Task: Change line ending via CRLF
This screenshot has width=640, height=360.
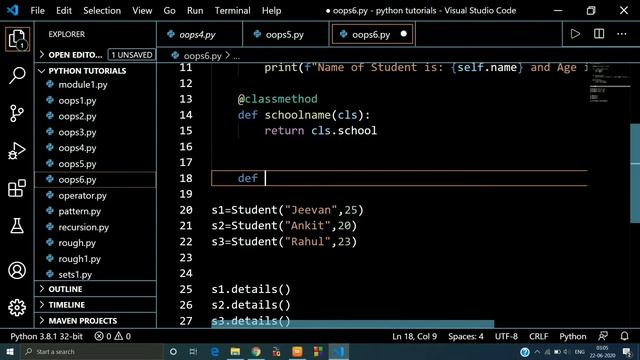Action: [538, 336]
